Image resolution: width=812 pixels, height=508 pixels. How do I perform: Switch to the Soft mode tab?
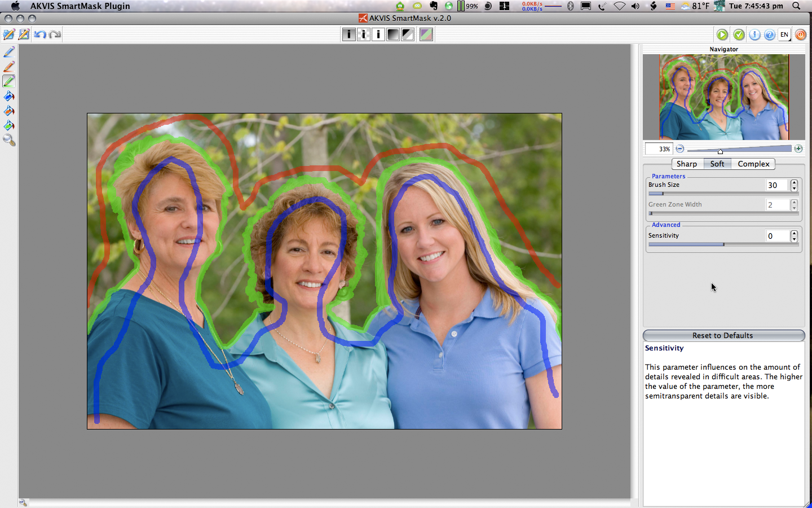[x=717, y=164]
